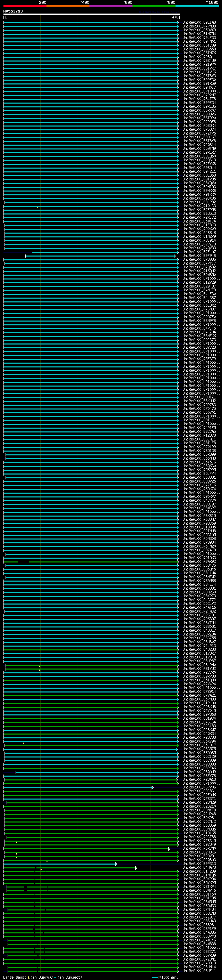Click label UniRef100_Q5K899
222x980 pixels.
pyautogui.click(x=199, y=454)
